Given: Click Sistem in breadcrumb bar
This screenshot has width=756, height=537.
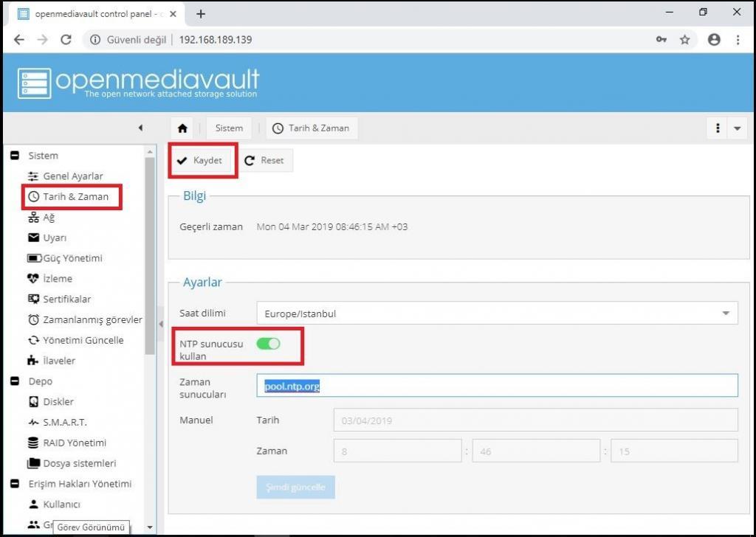Looking at the screenshot, I should click(229, 128).
